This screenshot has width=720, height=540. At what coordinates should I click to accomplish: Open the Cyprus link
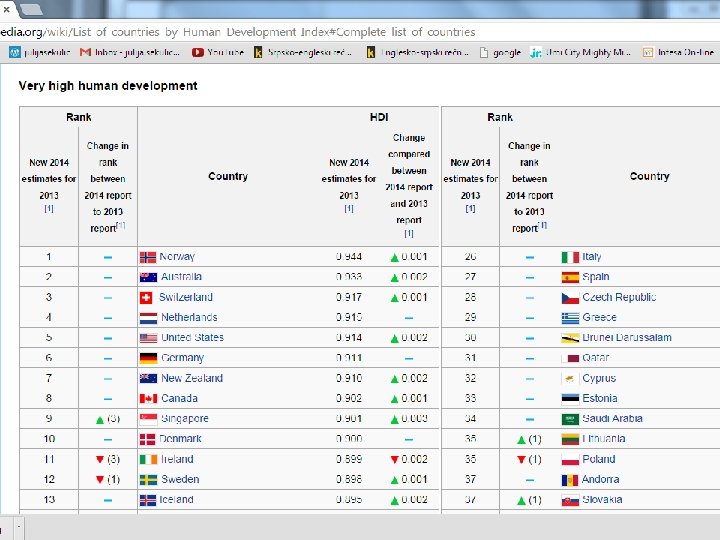tap(599, 378)
